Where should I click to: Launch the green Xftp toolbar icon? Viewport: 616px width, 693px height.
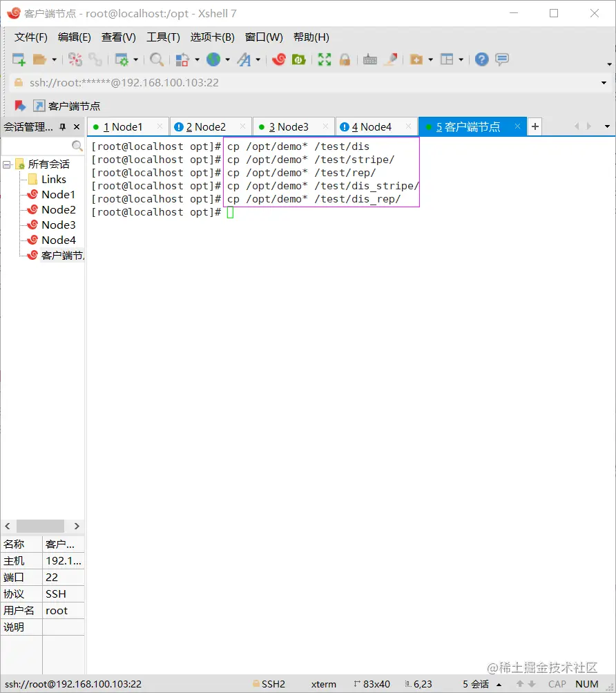[x=299, y=59]
